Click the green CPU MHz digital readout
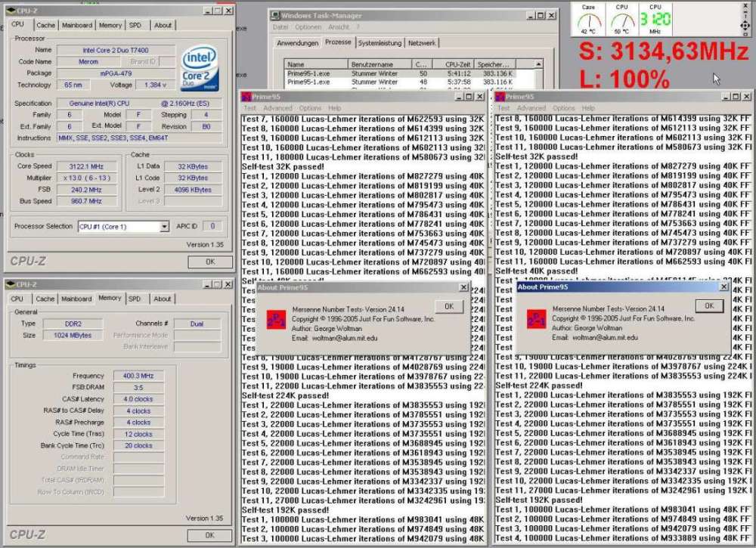 pyautogui.click(x=655, y=20)
